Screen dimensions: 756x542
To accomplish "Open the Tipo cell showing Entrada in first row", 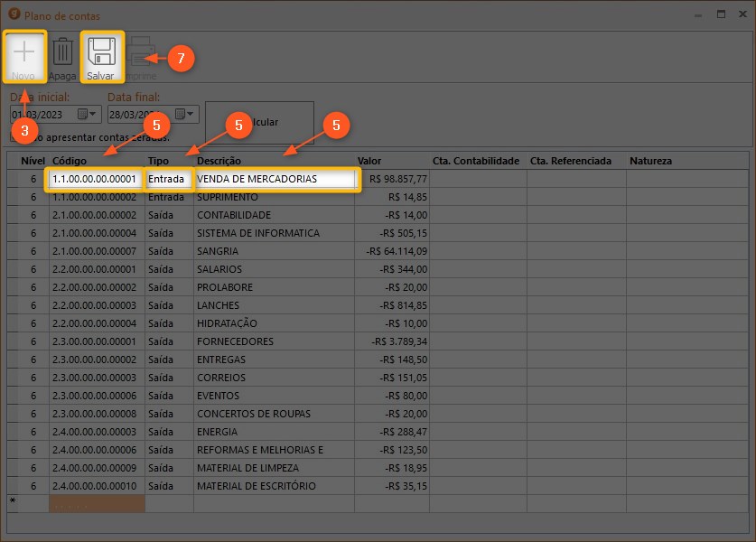I will 168,179.
